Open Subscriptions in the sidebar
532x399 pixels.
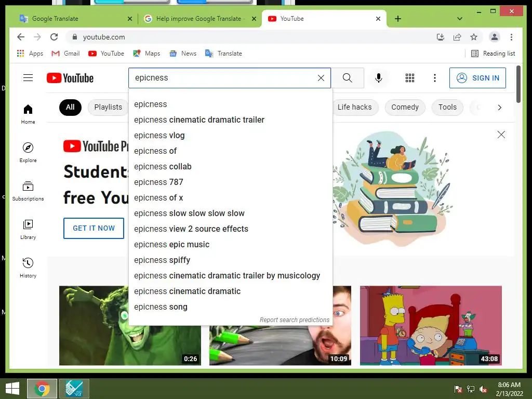pyautogui.click(x=28, y=191)
